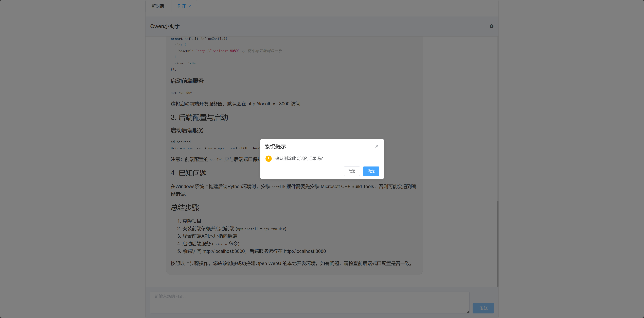The image size is (644, 318).
Task: Click the plus icon beside Qwen小助手
Action: [x=491, y=26]
